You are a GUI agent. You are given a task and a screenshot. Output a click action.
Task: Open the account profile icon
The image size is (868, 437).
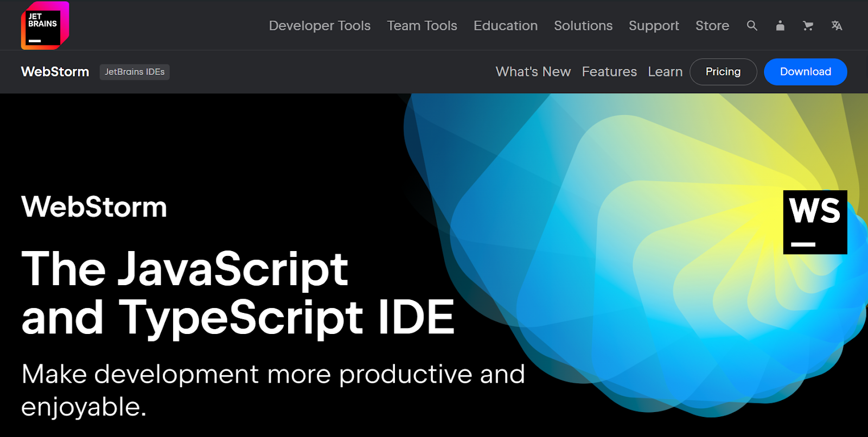(x=780, y=25)
